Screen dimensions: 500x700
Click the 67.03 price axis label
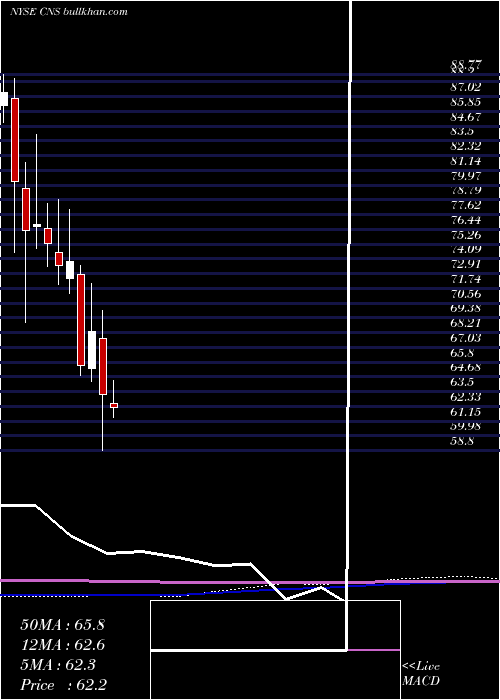tap(466, 338)
